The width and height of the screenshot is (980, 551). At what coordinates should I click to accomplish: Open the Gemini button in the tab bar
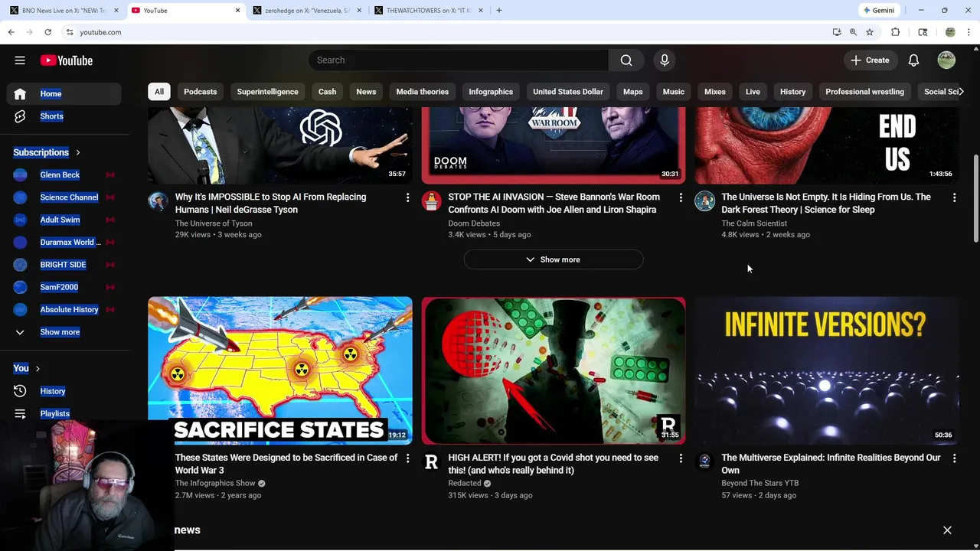coord(878,11)
